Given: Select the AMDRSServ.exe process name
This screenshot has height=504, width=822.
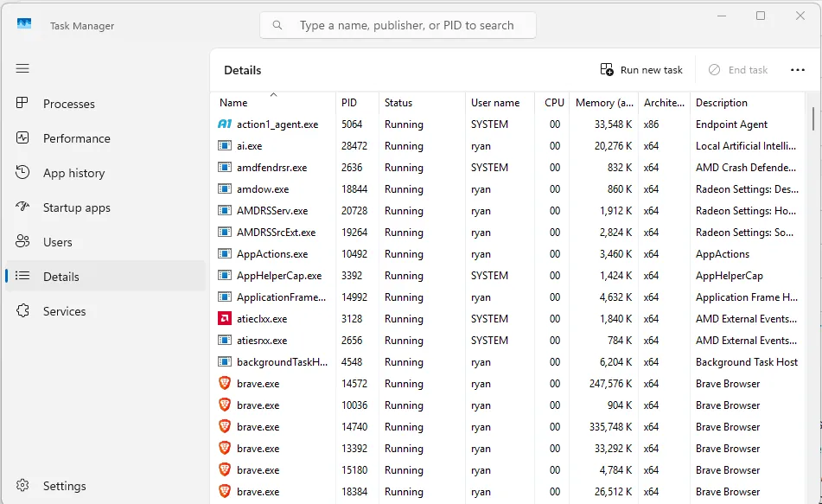Looking at the screenshot, I should pyautogui.click(x=272, y=210).
